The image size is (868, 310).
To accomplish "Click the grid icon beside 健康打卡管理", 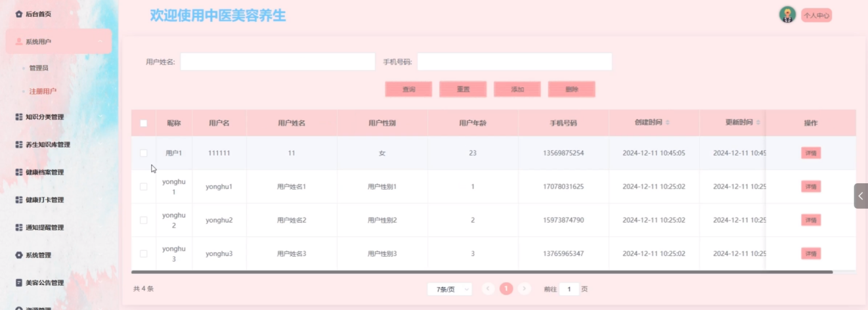I will click(19, 200).
